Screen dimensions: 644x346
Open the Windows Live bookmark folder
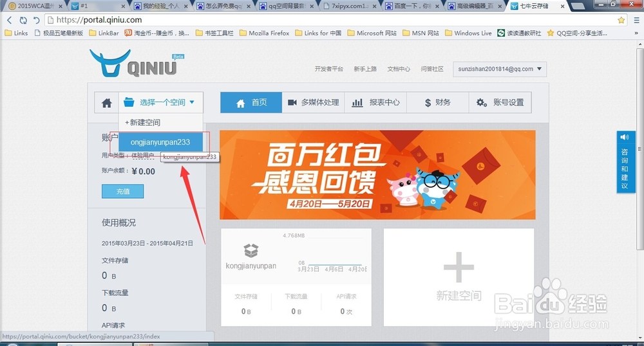(468, 33)
